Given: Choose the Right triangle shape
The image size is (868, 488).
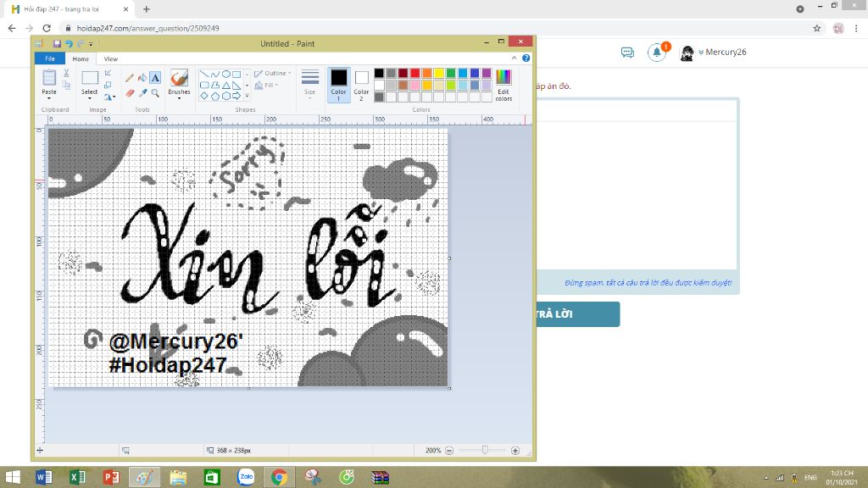Looking at the screenshot, I should tap(236, 86).
